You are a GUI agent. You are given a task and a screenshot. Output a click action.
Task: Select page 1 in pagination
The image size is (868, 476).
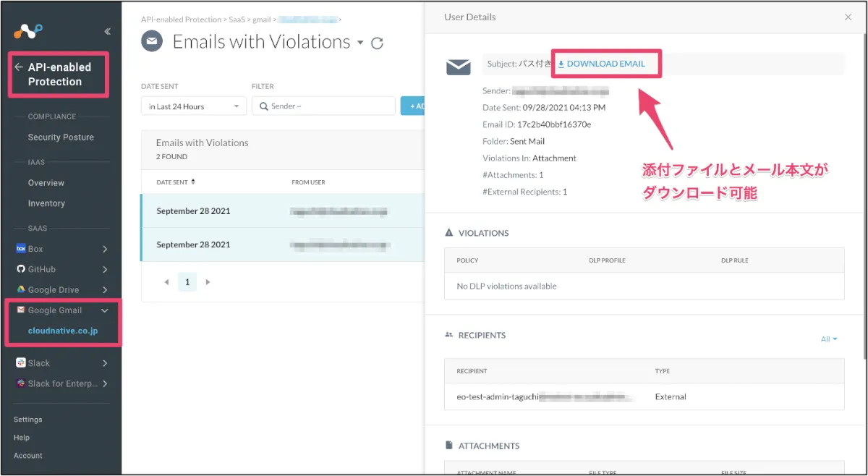187,282
